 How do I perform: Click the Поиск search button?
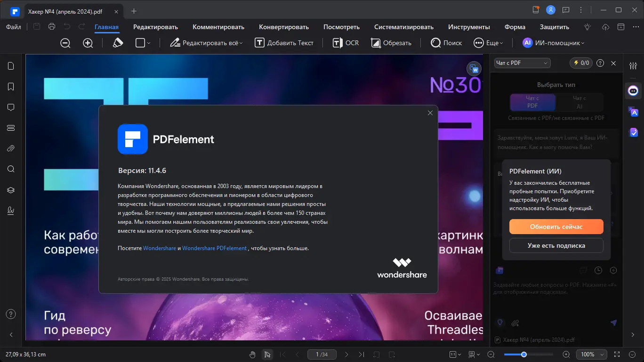(447, 43)
